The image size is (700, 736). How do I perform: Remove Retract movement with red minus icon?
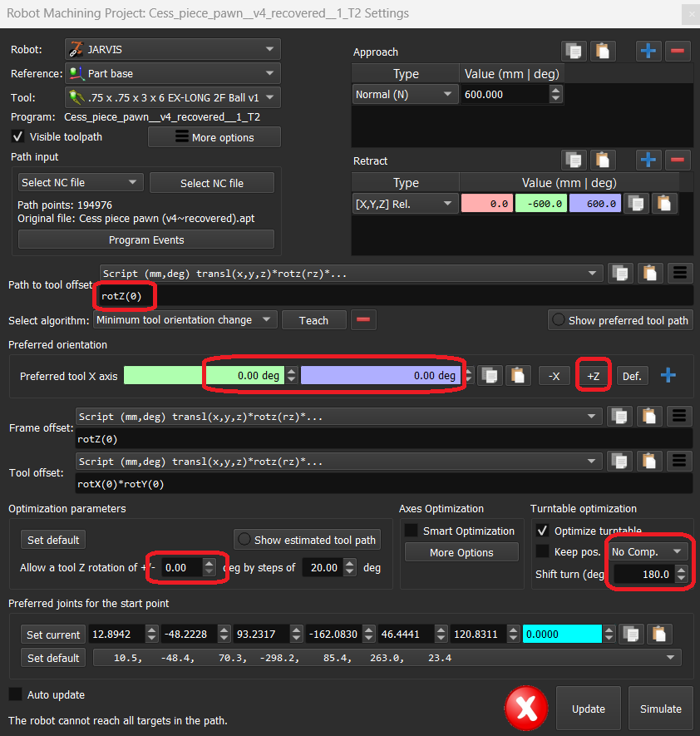[x=678, y=160]
